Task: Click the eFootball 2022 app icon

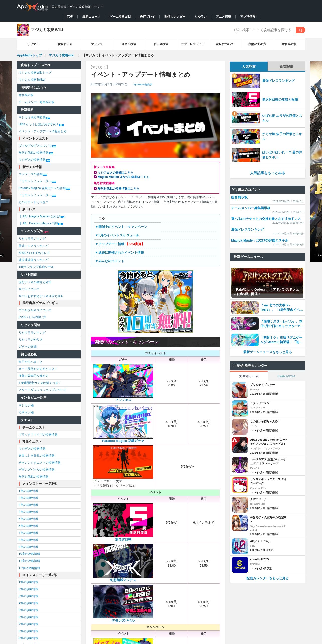Action: [x=240, y=565]
